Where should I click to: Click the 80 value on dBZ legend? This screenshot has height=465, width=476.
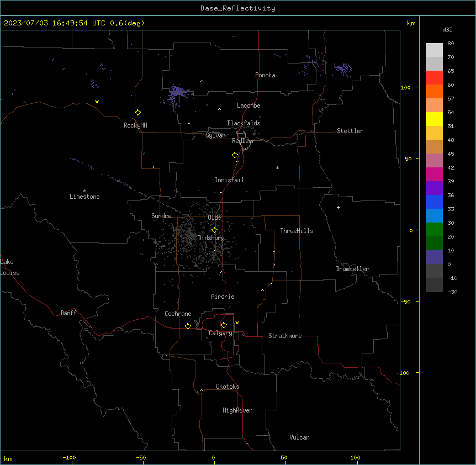click(451, 44)
